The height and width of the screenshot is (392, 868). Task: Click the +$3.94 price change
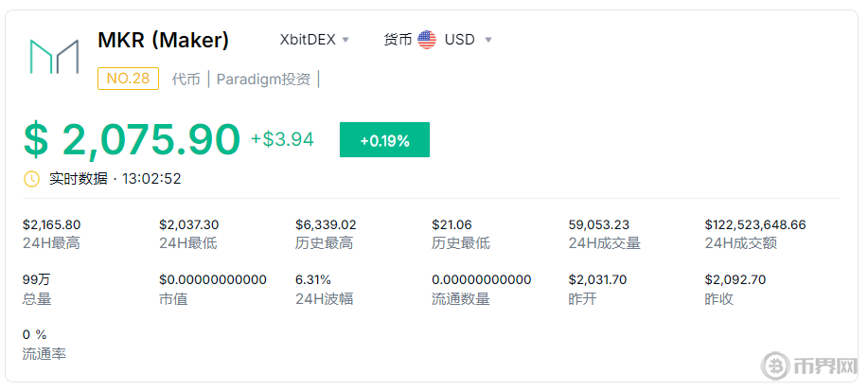tap(282, 140)
